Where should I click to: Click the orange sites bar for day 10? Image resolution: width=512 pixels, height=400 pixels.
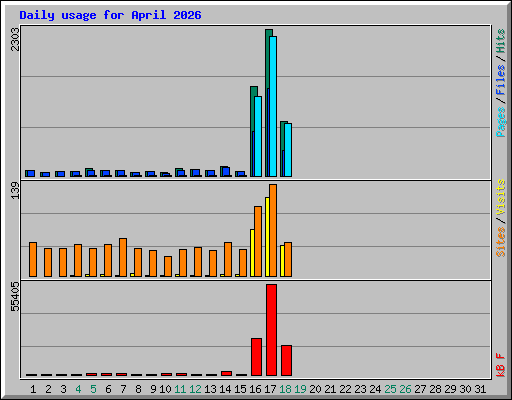pyautogui.click(x=168, y=266)
